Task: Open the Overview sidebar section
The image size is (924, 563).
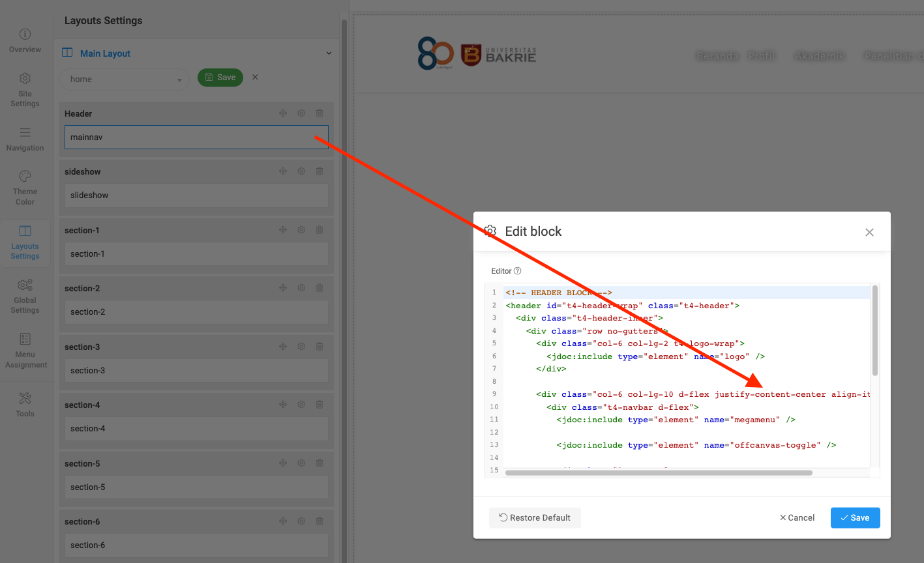Action: (25, 41)
